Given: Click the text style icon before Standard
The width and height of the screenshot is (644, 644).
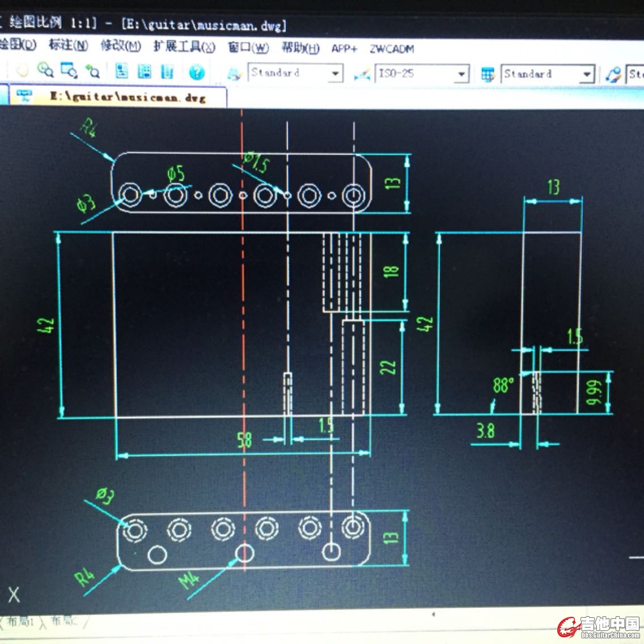Looking at the screenshot, I should (234, 74).
